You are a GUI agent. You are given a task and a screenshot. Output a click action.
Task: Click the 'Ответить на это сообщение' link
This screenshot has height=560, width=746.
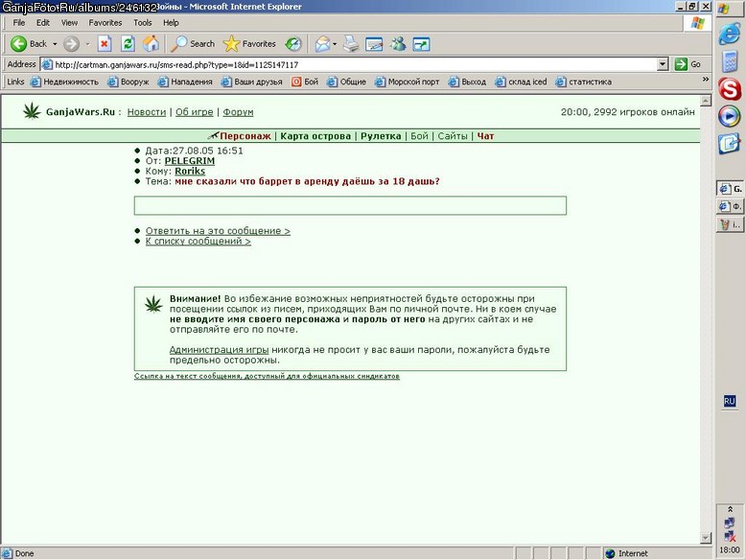point(218,231)
